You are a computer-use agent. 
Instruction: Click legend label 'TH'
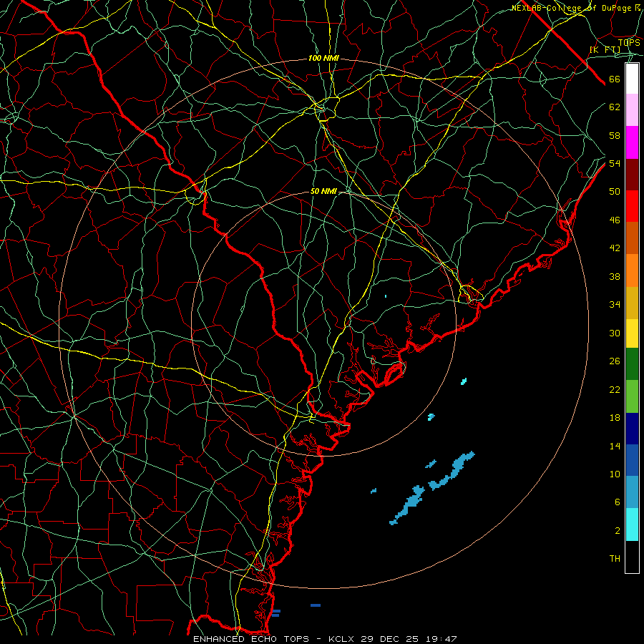615,559
